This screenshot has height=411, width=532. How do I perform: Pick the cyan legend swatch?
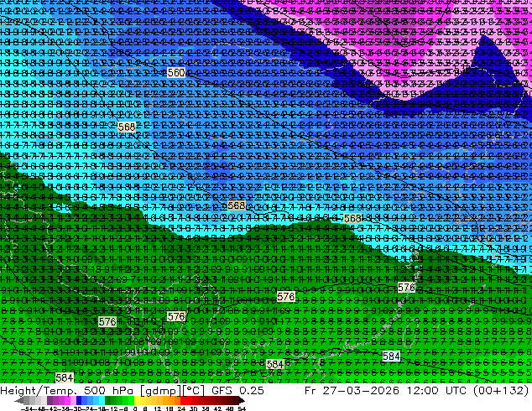click(102, 401)
